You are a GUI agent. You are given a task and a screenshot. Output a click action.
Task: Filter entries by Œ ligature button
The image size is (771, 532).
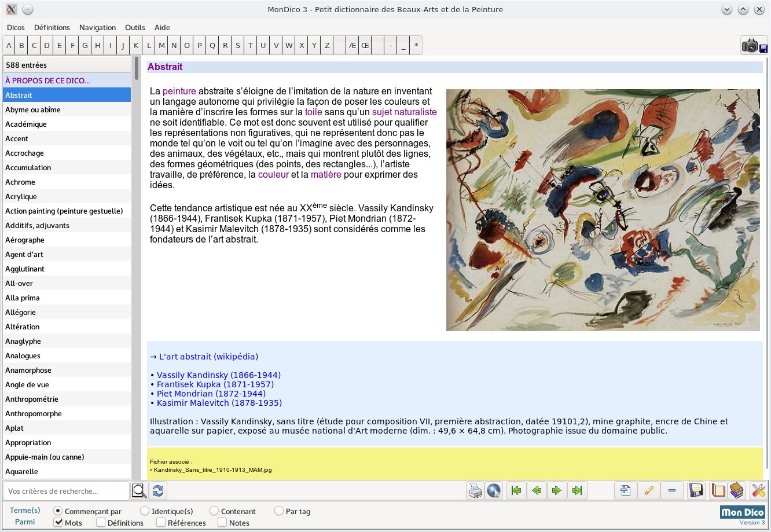(365, 45)
